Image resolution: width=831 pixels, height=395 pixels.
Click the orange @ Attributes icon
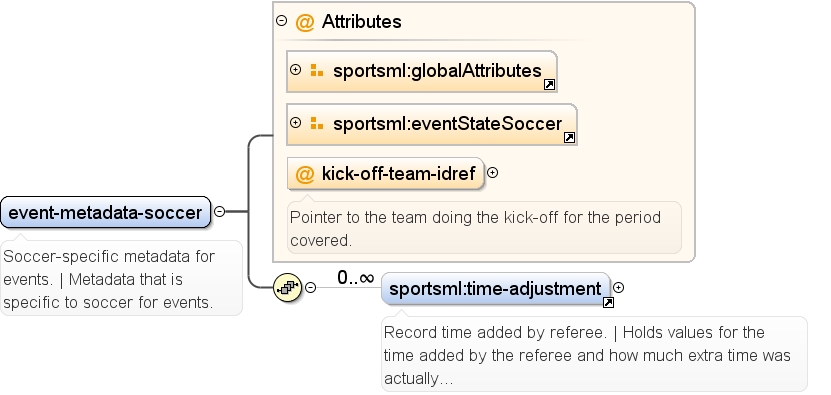coord(305,22)
